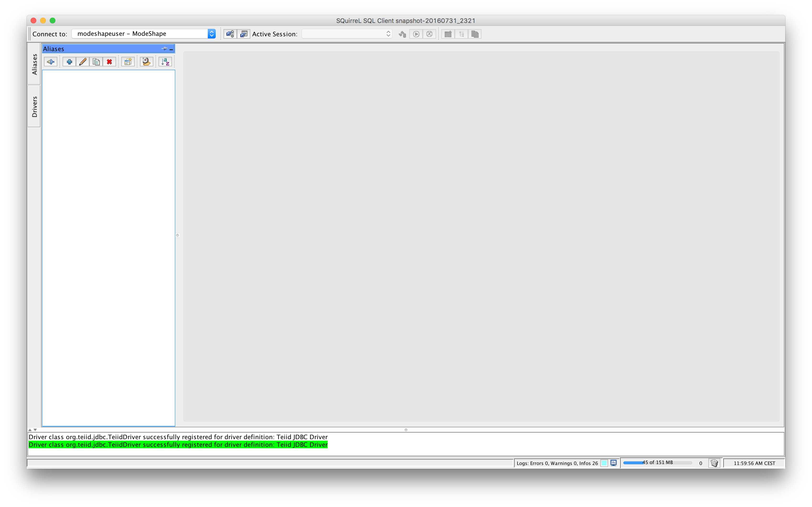Delete the selected alias with the red X
The image size is (812, 507).
tap(109, 61)
